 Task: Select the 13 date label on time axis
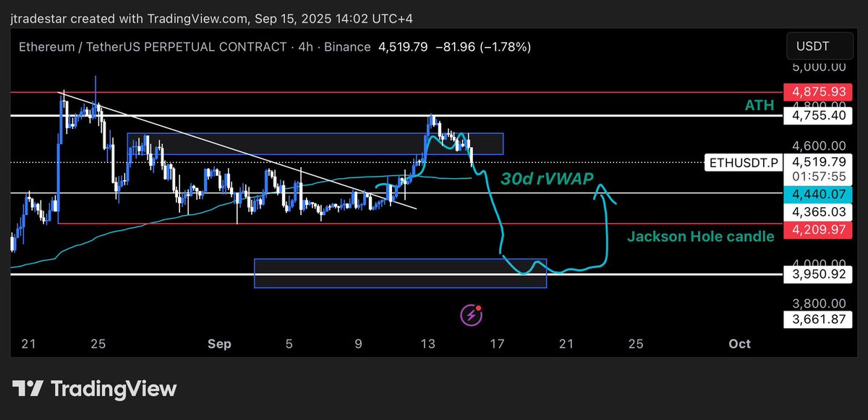click(x=428, y=343)
